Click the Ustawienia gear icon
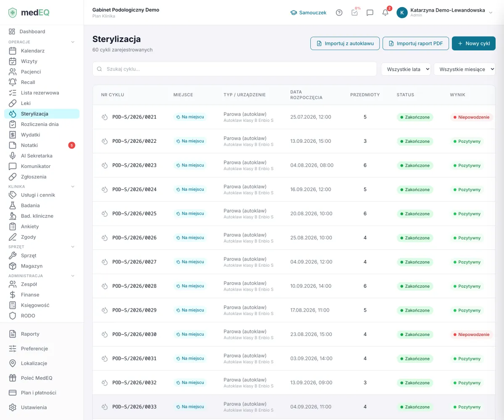504x420 pixels. pos(13,407)
